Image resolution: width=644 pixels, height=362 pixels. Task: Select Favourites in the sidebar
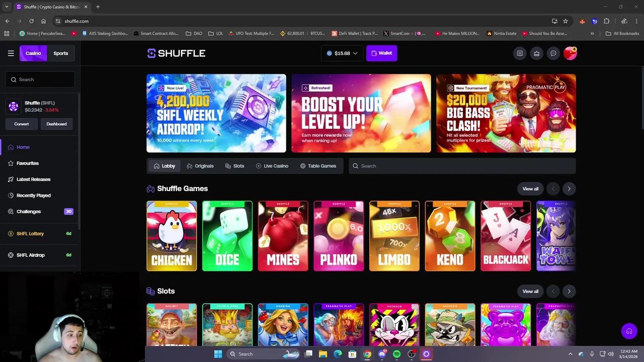(x=27, y=163)
